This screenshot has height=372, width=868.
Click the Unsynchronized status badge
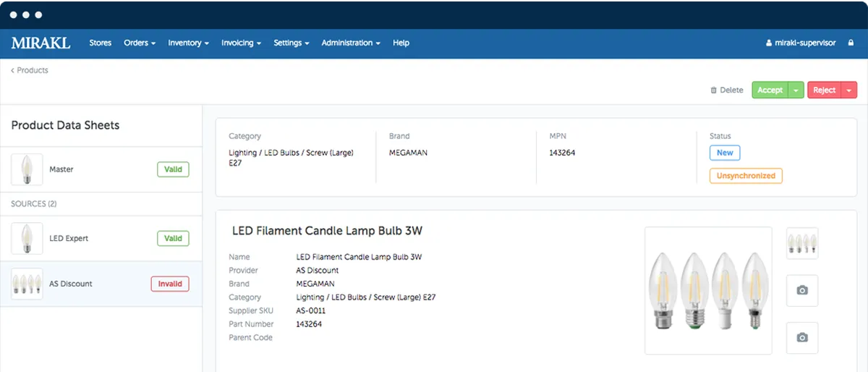746,176
